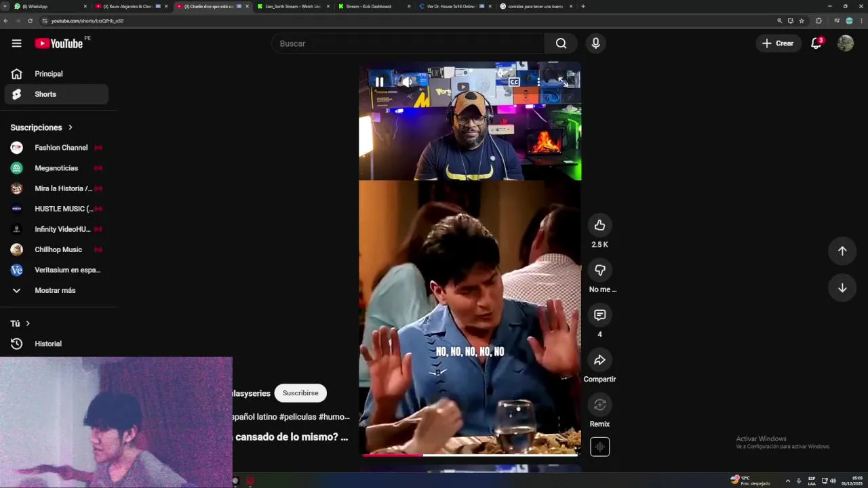Reload the page from browser toolbar
The width and height of the screenshot is (868, 488).
[x=30, y=21]
